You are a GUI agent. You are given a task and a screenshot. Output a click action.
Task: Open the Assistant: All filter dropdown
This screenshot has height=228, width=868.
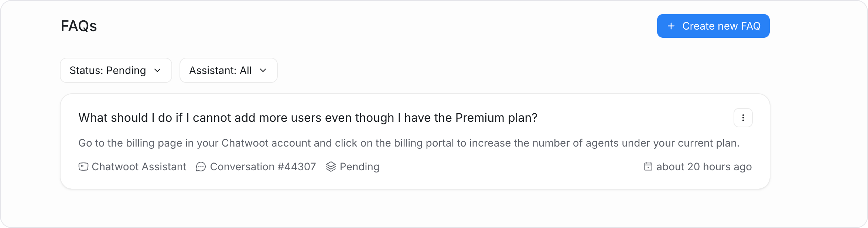pyautogui.click(x=228, y=70)
